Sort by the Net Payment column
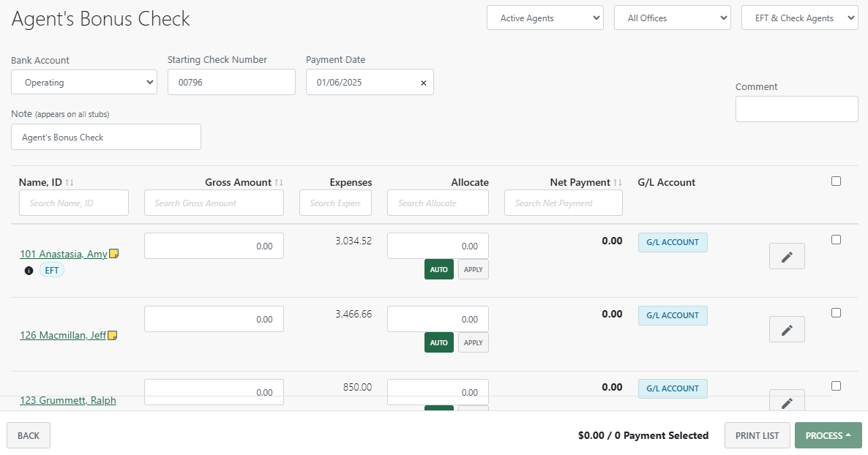Viewport: 868px width, 455px height. click(617, 182)
